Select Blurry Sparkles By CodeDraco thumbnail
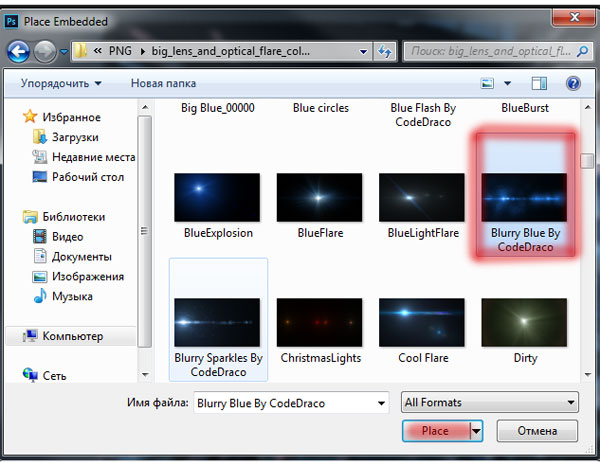Image resolution: width=600 pixels, height=466 pixels. (217, 323)
